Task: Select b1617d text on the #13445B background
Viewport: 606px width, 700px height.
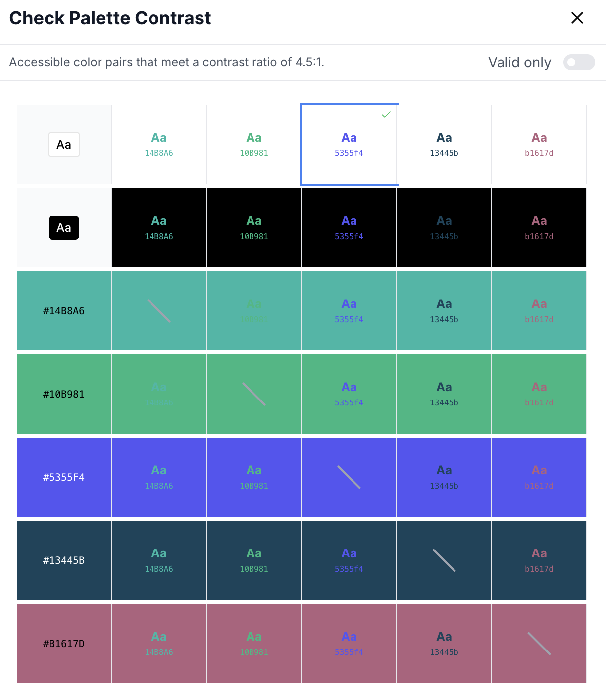Action: pyautogui.click(x=539, y=560)
